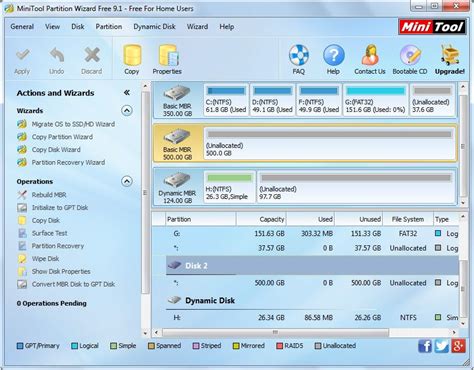This screenshot has width=474, height=370.
Task: Open the Wizard menu
Action: click(x=197, y=27)
